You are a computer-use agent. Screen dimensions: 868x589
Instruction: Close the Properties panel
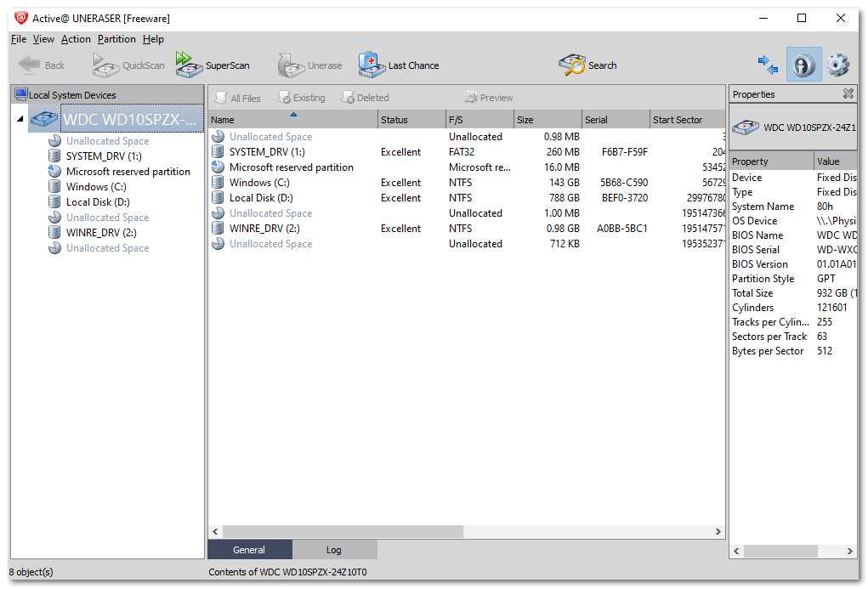848,94
